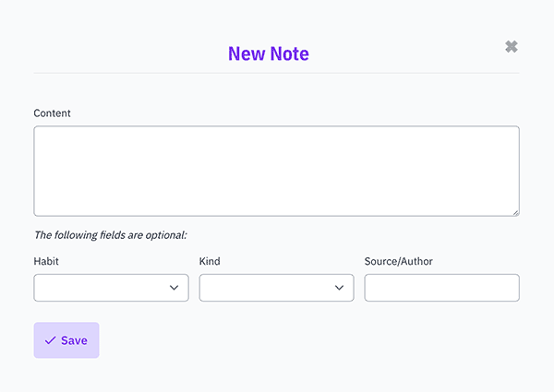The width and height of the screenshot is (554, 392).
Task: Click the checkmark icon on Save
Action: 50,340
